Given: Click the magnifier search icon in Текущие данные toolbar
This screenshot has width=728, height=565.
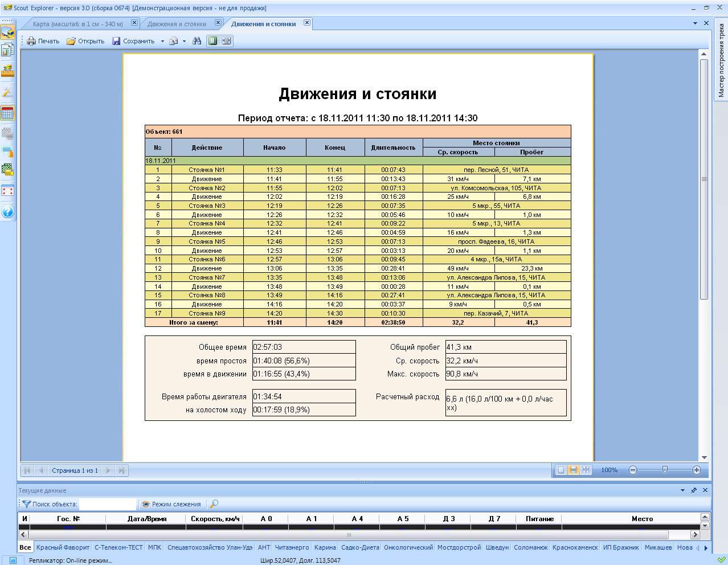Looking at the screenshot, I should [214, 504].
